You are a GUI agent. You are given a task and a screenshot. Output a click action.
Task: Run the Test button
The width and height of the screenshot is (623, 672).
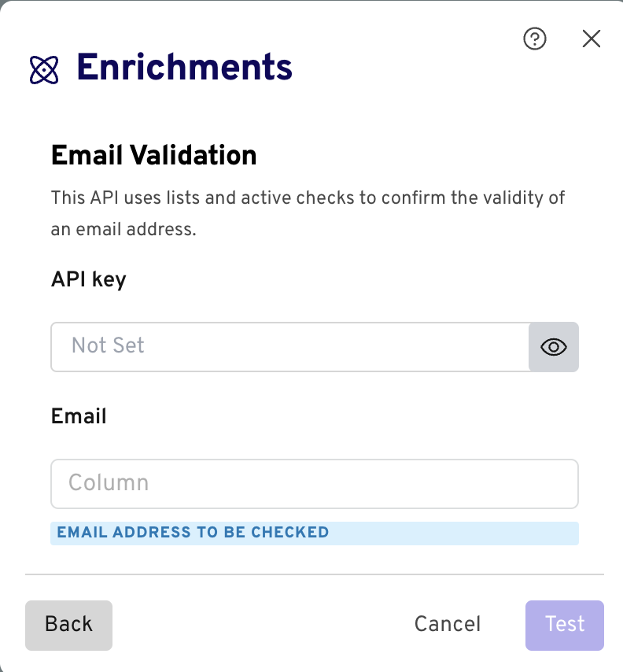(x=564, y=624)
